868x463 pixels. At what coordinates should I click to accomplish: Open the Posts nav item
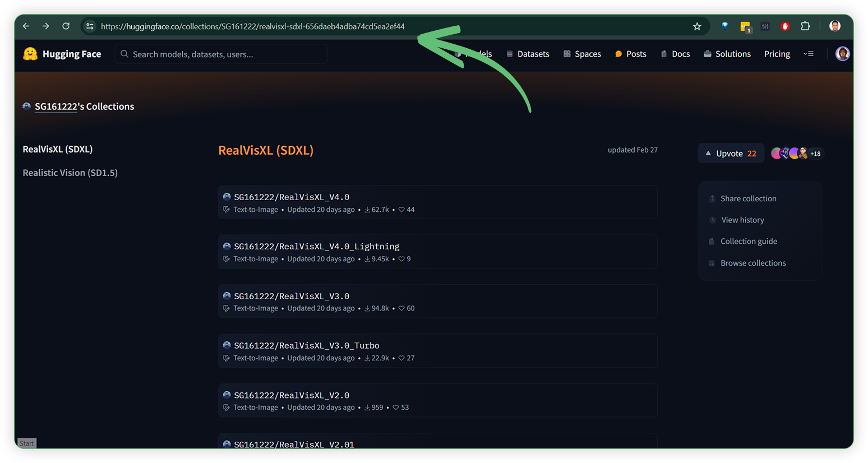pyautogui.click(x=631, y=54)
